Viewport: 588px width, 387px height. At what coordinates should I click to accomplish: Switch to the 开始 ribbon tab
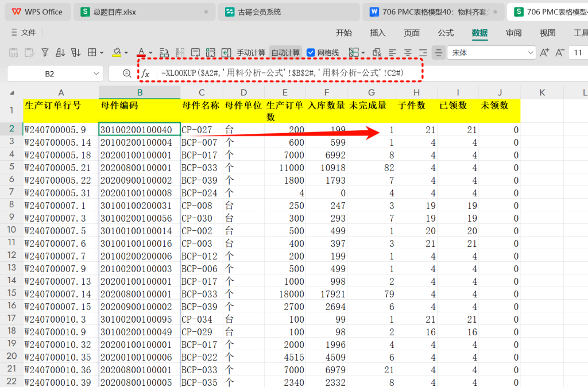(x=343, y=33)
